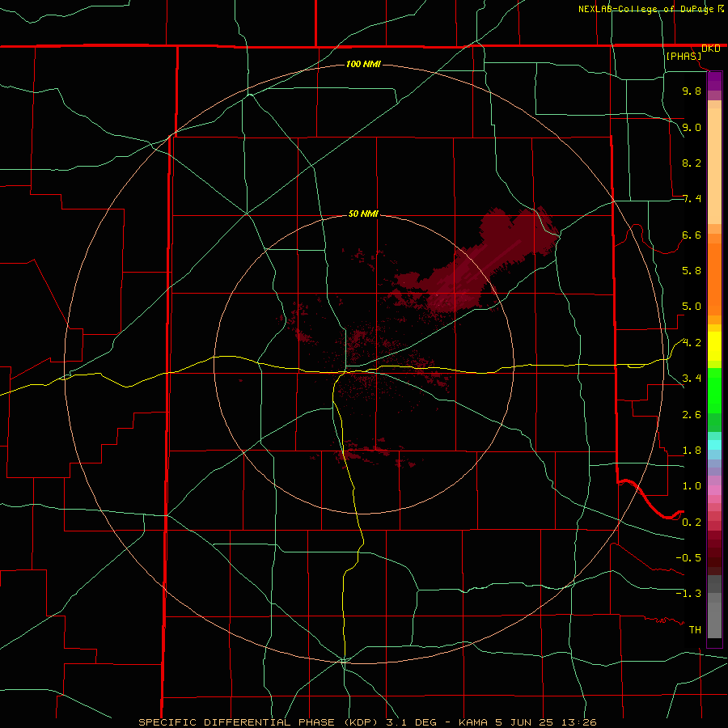Select the 8.2 legend value
Screen dimensions: 728x728
pyautogui.click(x=692, y=163)
